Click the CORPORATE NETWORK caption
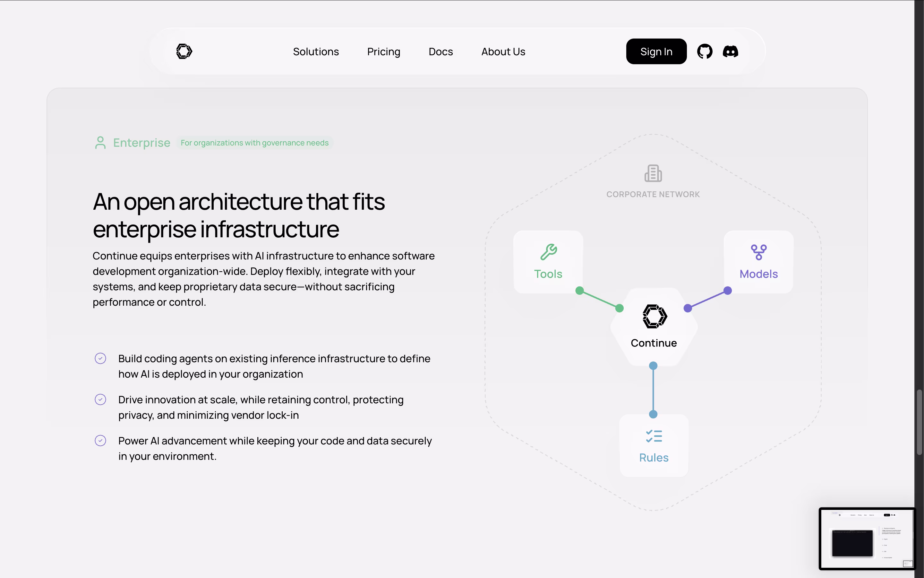The width and height of the screenshot is (924, 578). (x=653, y=194)
